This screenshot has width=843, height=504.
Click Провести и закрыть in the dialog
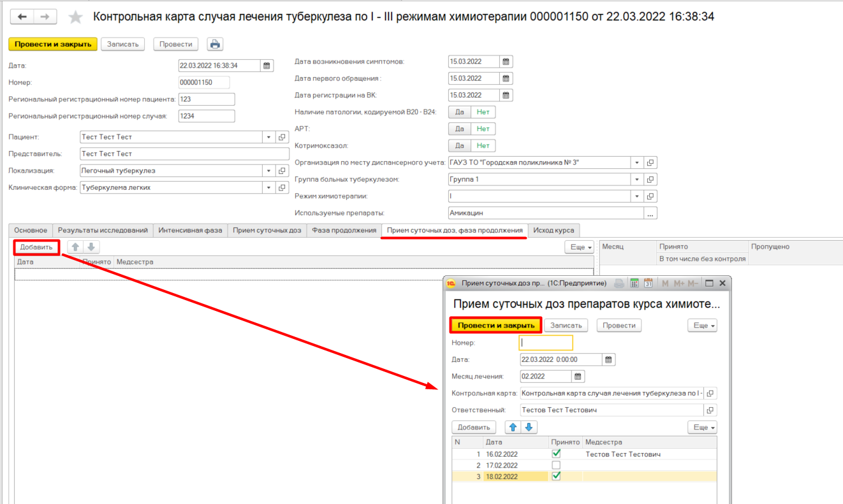coord(496,325)
